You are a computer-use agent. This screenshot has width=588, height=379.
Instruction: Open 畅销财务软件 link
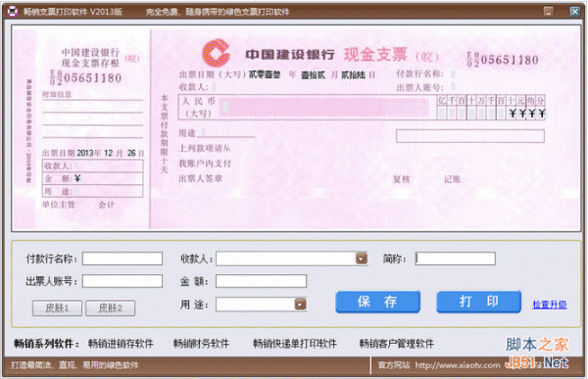pyautogui.click(x=201, y=344)
